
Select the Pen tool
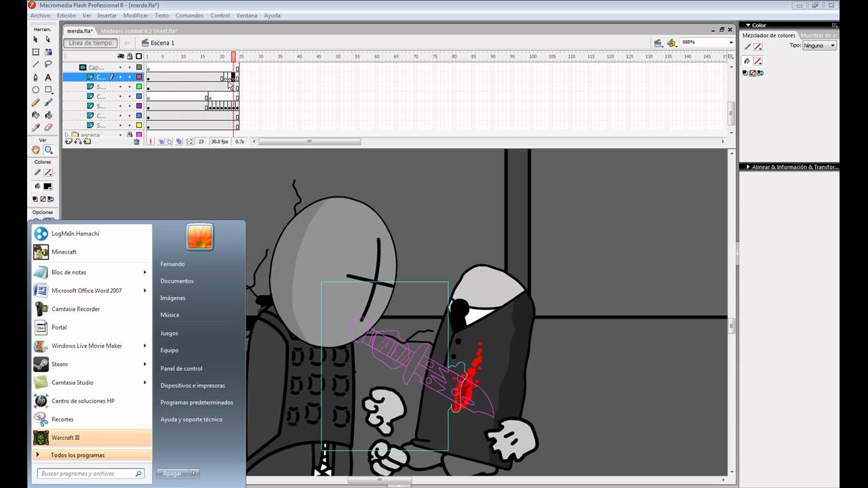[x=36, y=77]
